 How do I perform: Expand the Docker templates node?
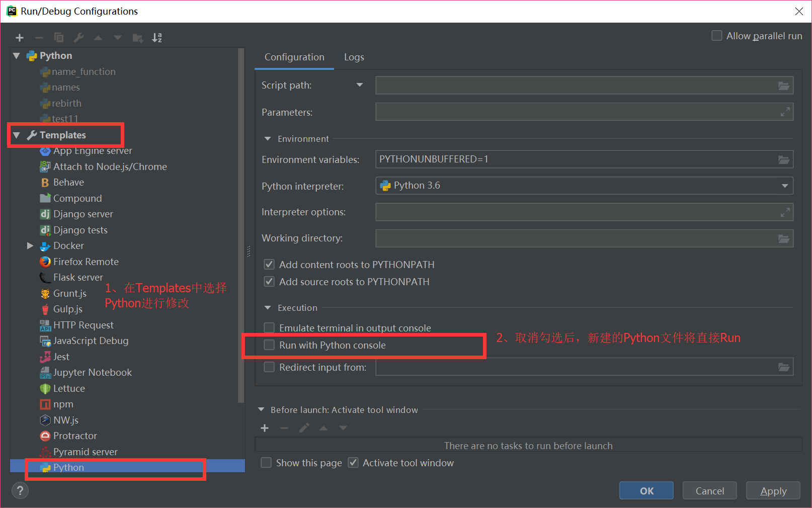[30, 246]
